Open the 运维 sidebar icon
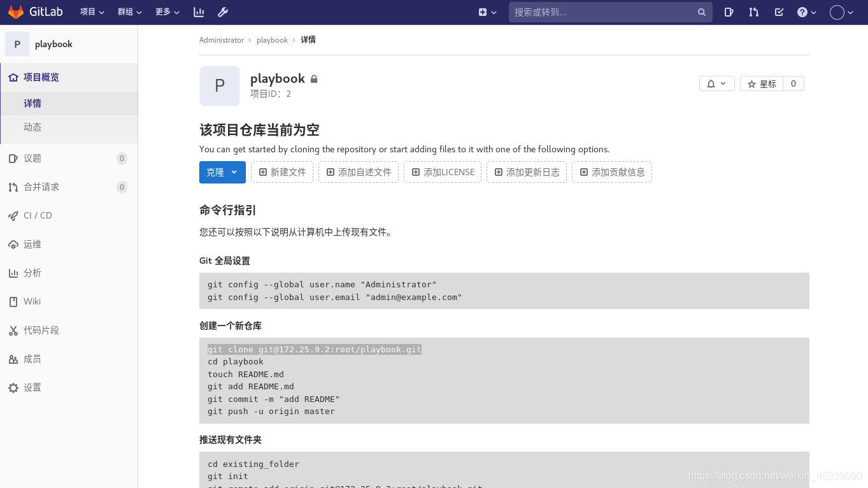 tap(13, 244)
